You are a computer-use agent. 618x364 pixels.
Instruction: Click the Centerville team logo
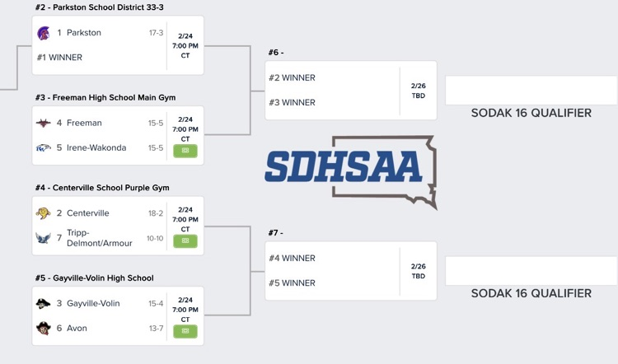point(44,213)
